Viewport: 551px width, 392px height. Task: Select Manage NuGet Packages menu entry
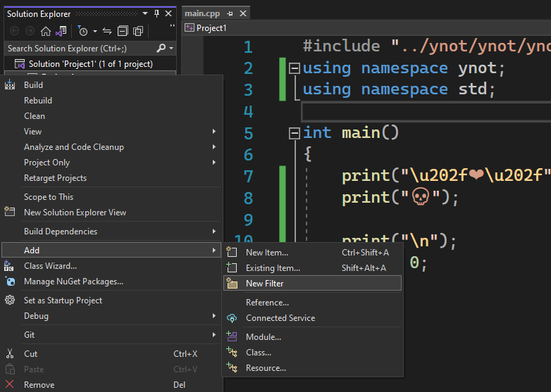(73, 282)
